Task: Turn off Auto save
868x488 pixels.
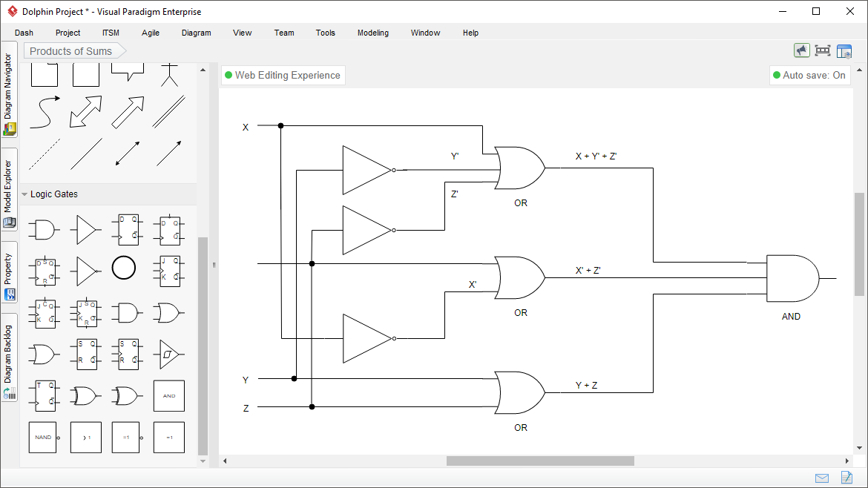Action: [x=809, y=75]
